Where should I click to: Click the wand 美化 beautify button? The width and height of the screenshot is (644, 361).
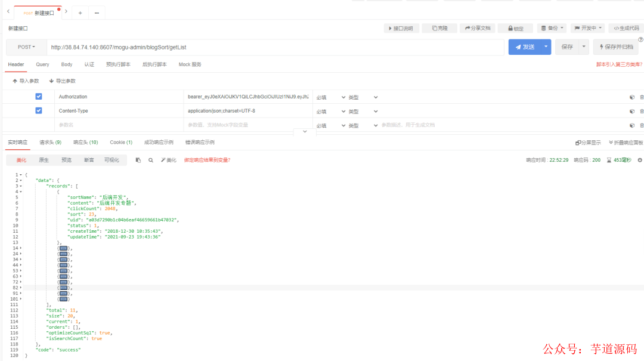pos(168,161)
